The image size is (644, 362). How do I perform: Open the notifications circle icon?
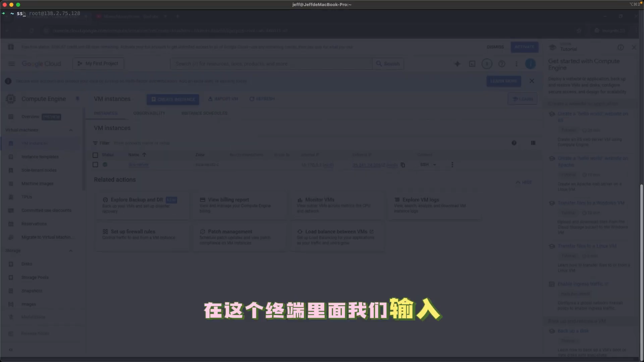487,64
